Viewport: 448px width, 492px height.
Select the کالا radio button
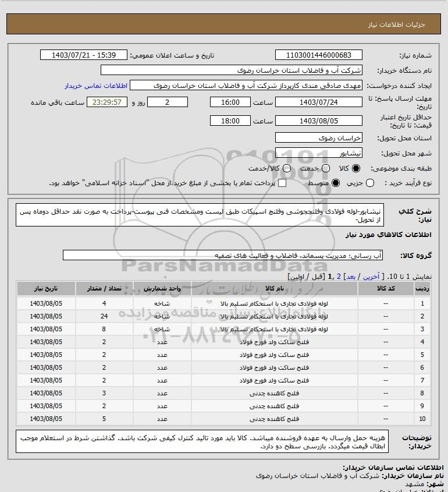(x=356, y=168)
